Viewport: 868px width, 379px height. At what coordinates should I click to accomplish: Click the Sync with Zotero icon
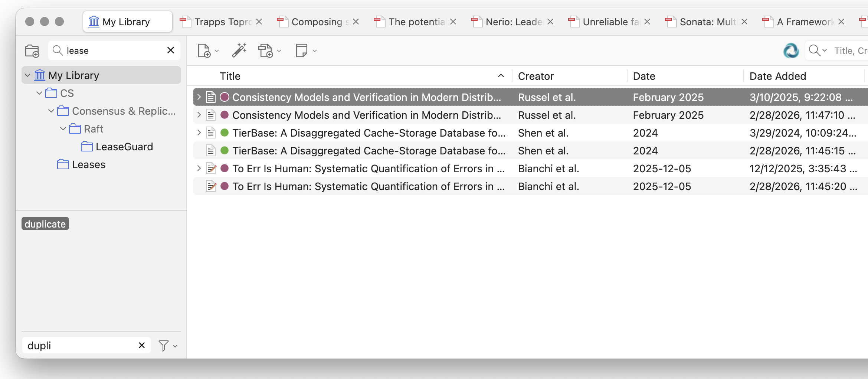point(791,50)
